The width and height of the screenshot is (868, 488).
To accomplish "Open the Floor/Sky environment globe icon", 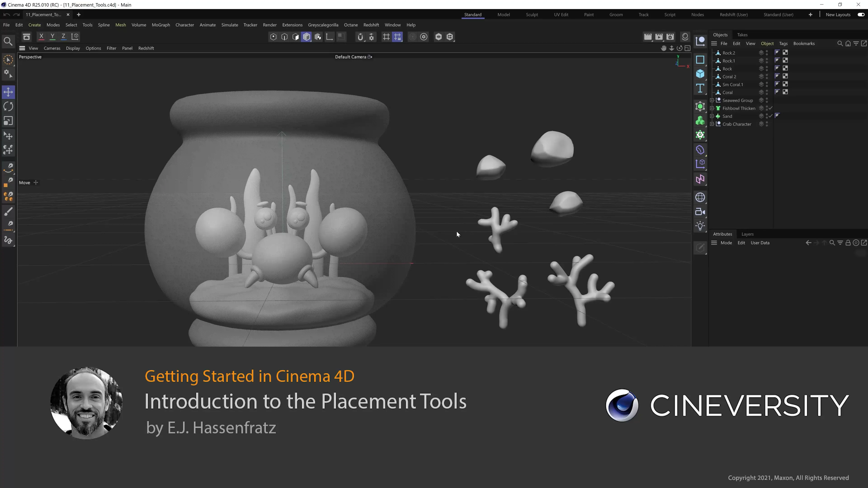I will pos(700,197).
